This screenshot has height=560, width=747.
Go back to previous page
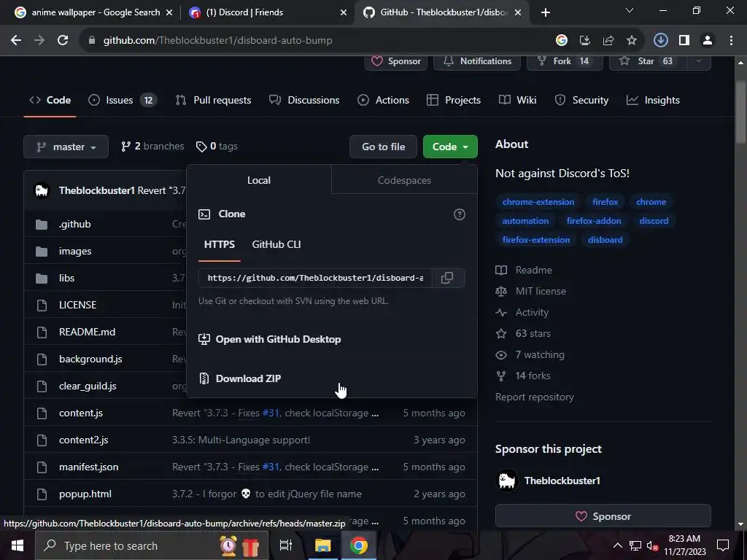[x=16, y=41]
